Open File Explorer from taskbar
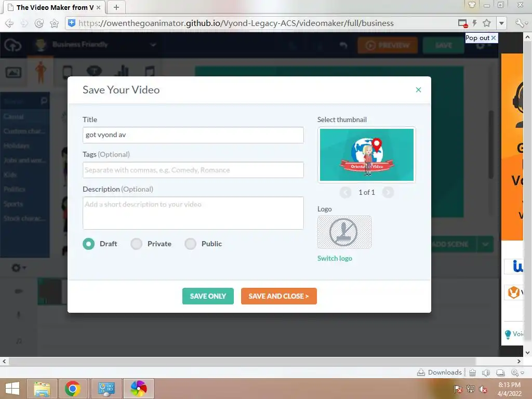This screenshot has height=399, width=532. pos(42,389)
